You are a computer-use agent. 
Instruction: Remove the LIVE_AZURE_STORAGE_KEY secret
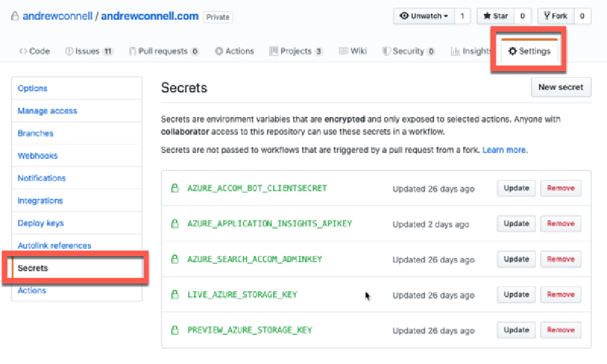coord(560,294)
